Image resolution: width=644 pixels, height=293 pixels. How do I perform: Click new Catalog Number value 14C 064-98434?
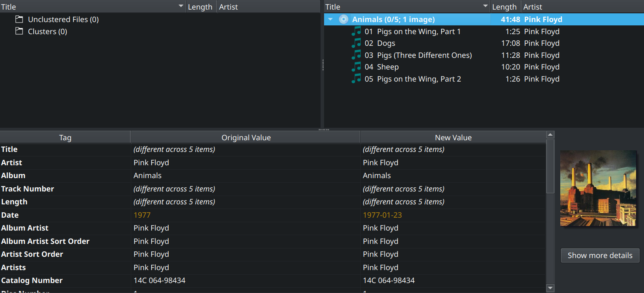click(x=389, y=280)
